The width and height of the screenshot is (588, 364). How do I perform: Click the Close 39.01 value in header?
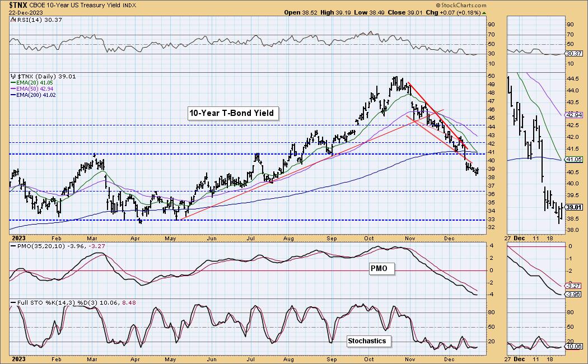pos(405,12)
